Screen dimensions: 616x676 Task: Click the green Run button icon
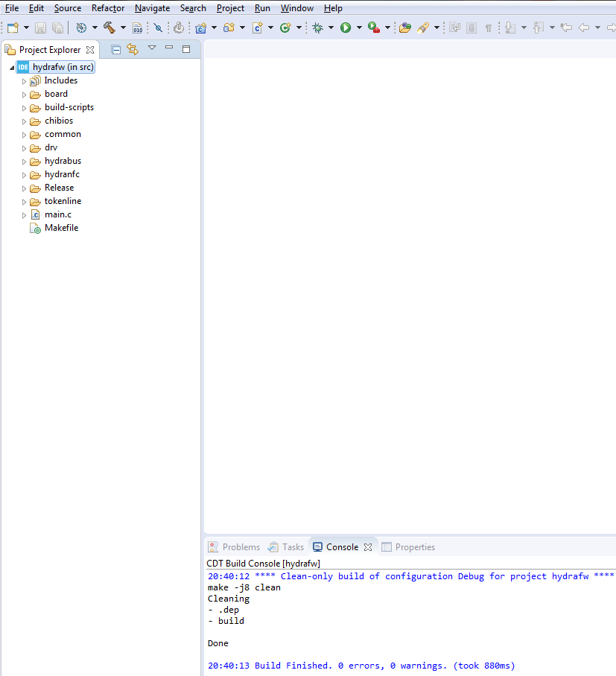point(346,28)
